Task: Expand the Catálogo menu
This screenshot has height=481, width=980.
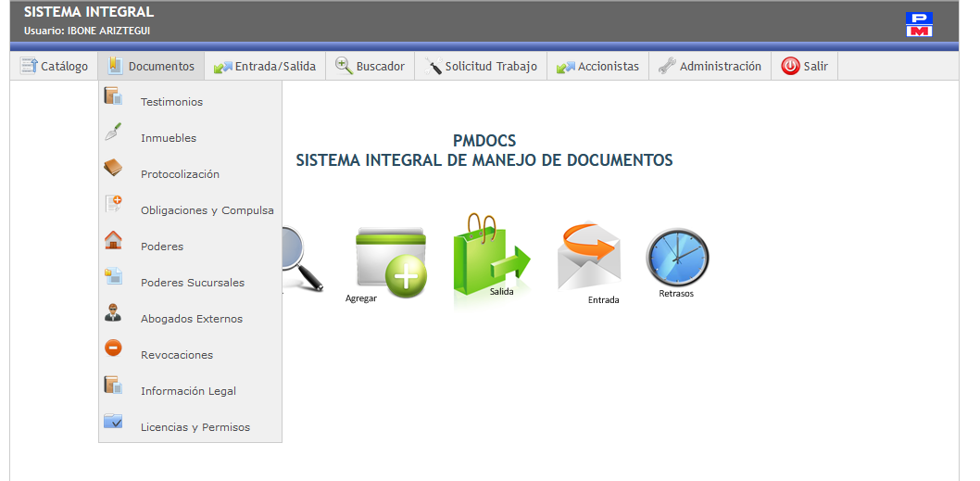Action: point(54,67)
